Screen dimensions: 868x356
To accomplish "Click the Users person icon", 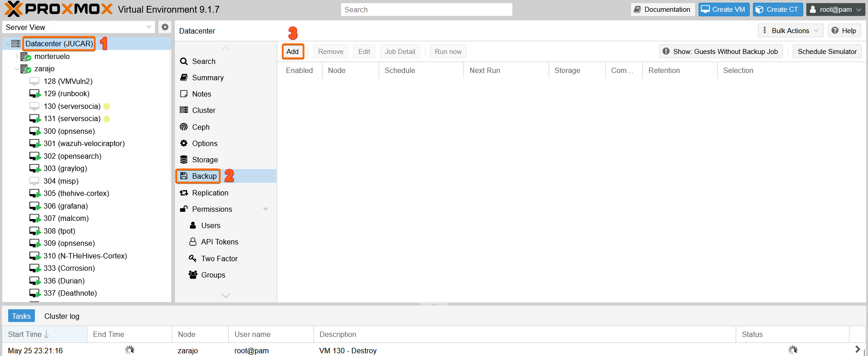I will 193,225.
